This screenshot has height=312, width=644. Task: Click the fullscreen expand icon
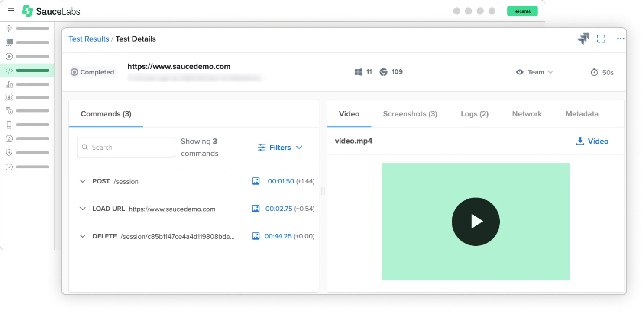(601, 39)
